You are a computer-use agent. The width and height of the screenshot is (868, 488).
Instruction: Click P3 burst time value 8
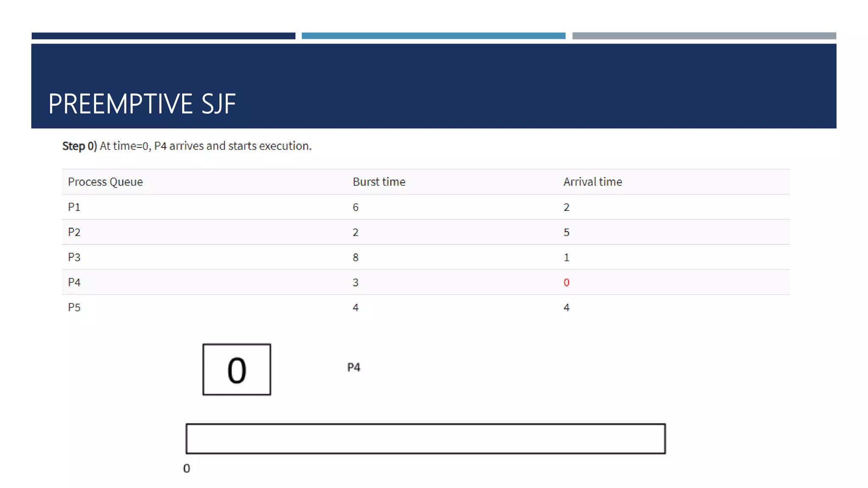point(356,257)
